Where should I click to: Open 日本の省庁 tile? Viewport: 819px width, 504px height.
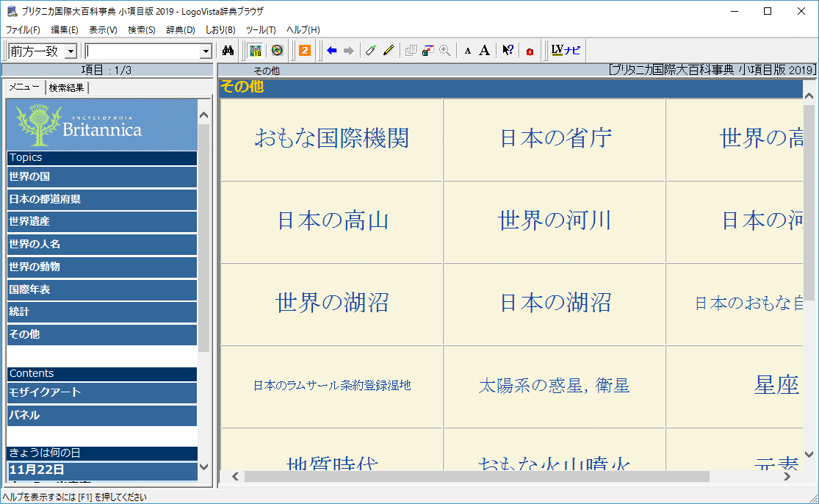pyautogui.click(x=555, y=139)
